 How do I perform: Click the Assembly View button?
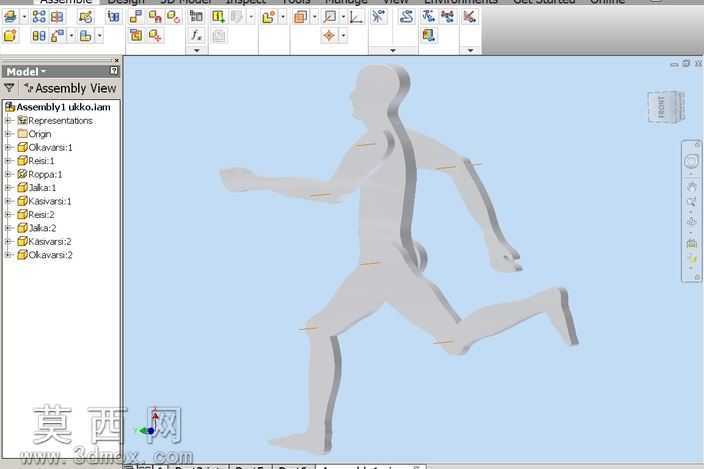point(71,88)
